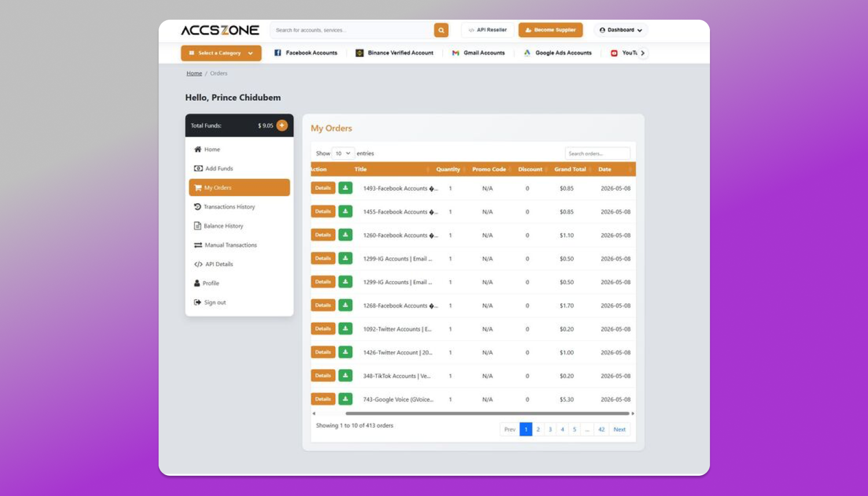
Task: Jump to orders page 4
Action: (x=562, y=429)
